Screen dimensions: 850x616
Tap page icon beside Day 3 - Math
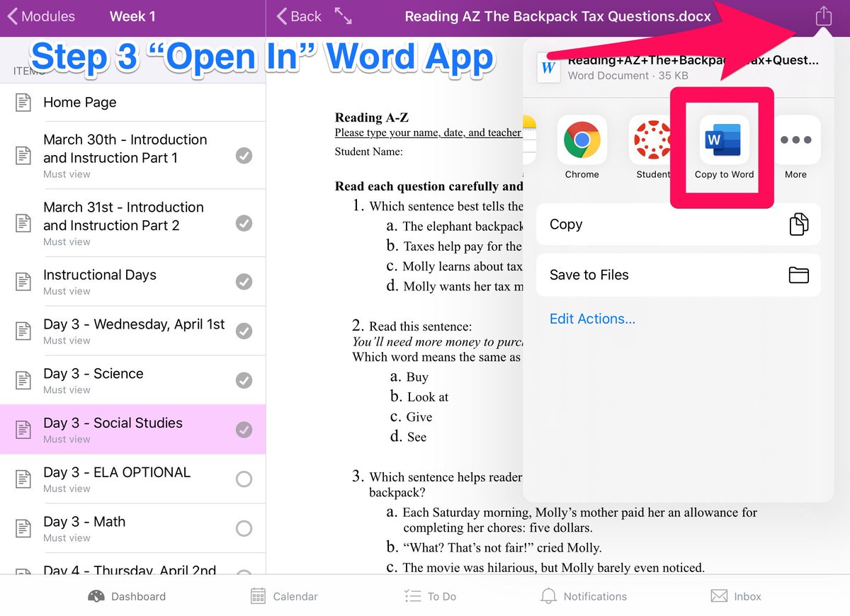pos(23,528)
